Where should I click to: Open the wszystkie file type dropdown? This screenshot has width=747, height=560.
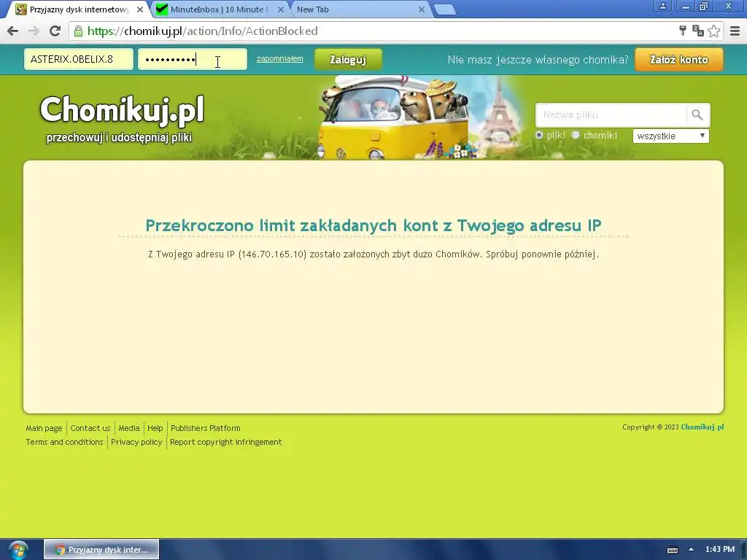tap(671, 136)
